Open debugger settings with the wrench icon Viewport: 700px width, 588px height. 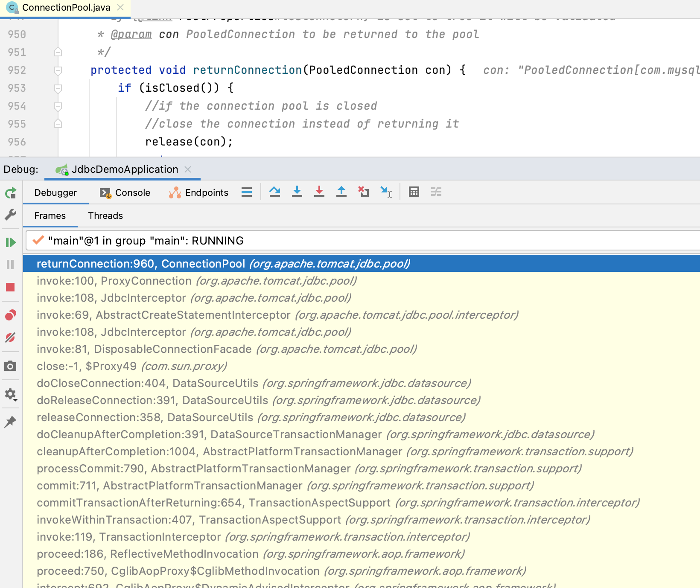pyautogui.click(x=11, y=215)
